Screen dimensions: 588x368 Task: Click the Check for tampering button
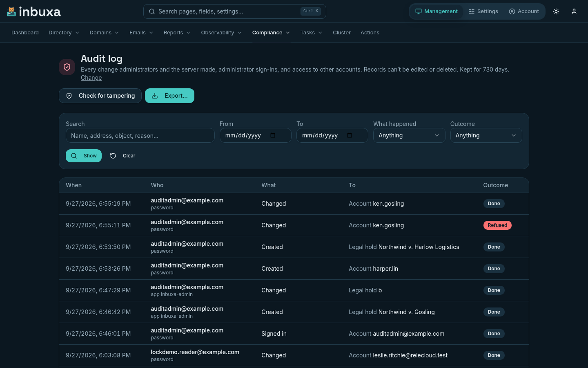click(100, 96)
